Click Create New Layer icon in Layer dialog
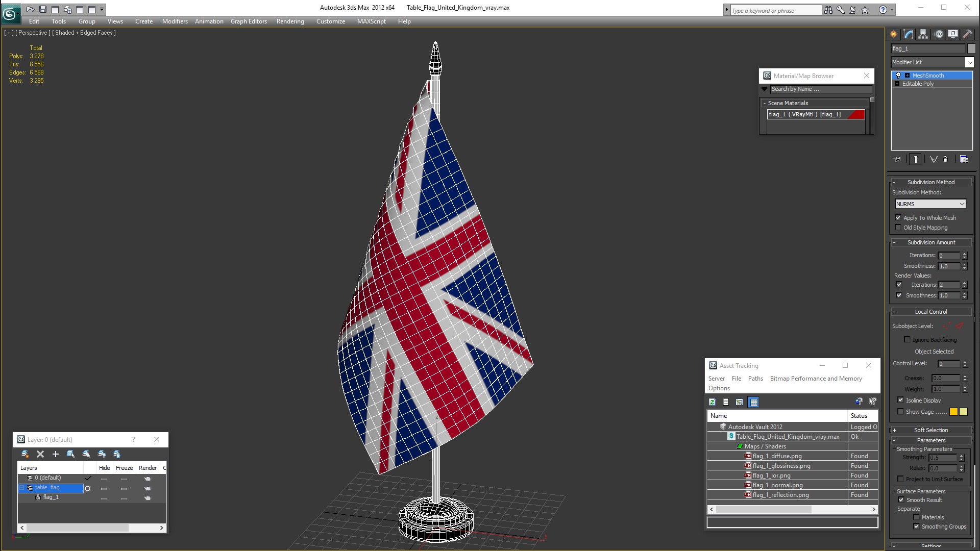 (x=24, y=454)
